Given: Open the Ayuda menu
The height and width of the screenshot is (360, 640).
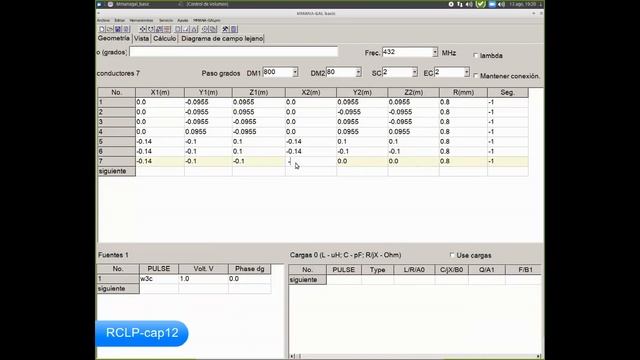Looking at the screenshot, I should [x=183, y=20].
